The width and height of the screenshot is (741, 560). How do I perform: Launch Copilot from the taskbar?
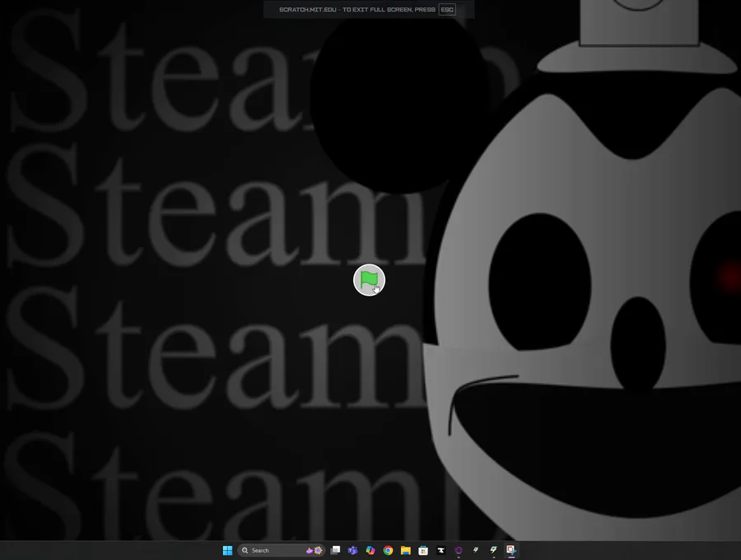point(370,550)
